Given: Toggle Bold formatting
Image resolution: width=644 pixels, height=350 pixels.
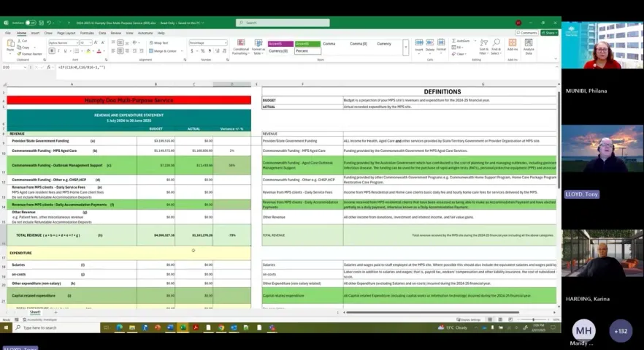Looking at the screenshot, I should [52, 51].
